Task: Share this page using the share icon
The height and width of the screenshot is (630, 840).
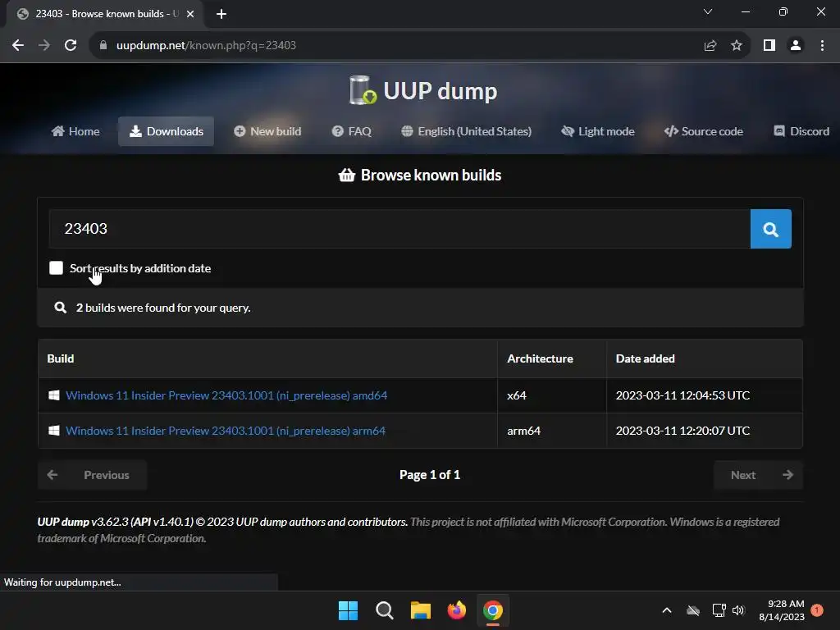Action: click(710, 45)
